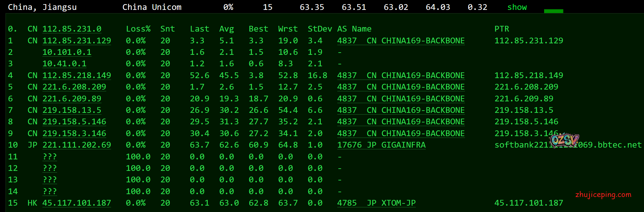This screenshot has width=644, height=212.
Task: Select the 10.41.0.1 address link
Action: 64,64
